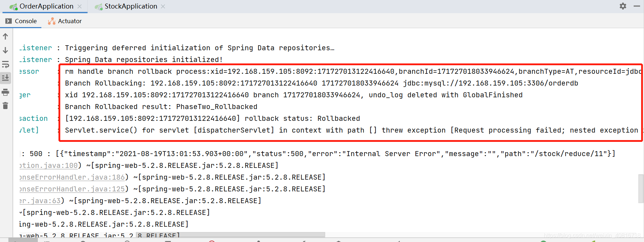The image size is (644, 242).
Task: Click the Up the stack trace arrow
Action: coord(5,36)
